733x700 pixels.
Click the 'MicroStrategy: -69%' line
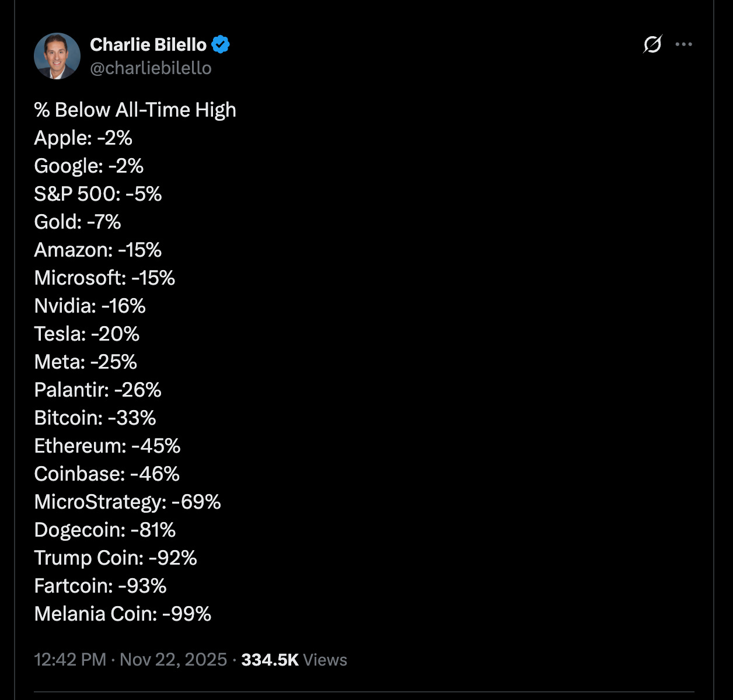coord(127,502)
